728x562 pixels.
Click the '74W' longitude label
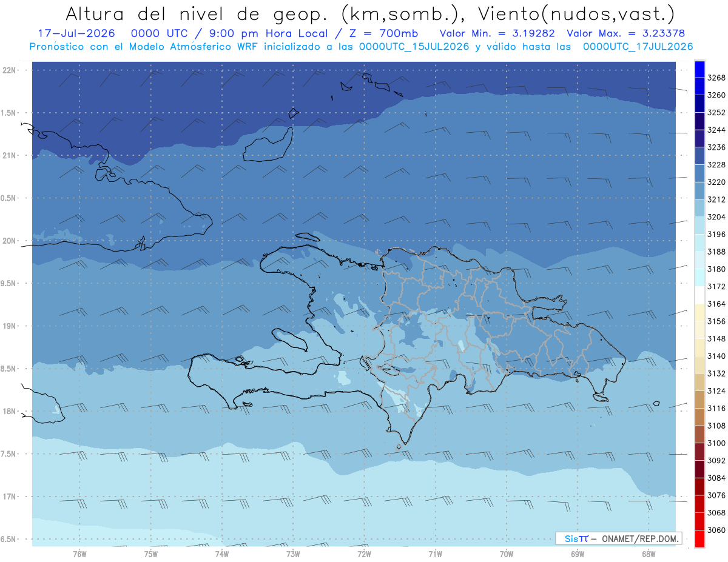click(221, 554)
